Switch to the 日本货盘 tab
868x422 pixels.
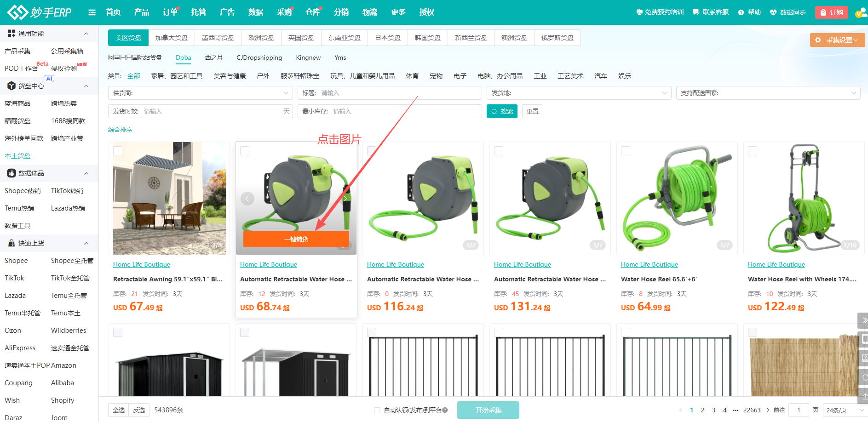tap(388, 38)
